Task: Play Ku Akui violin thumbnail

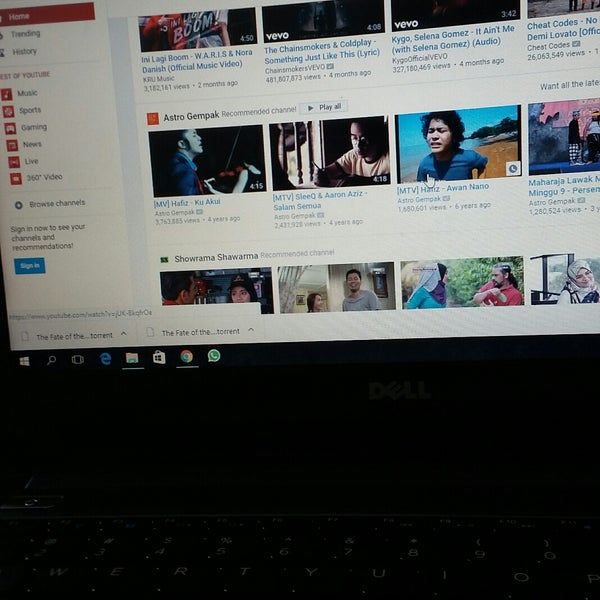Action: [207, 160]
